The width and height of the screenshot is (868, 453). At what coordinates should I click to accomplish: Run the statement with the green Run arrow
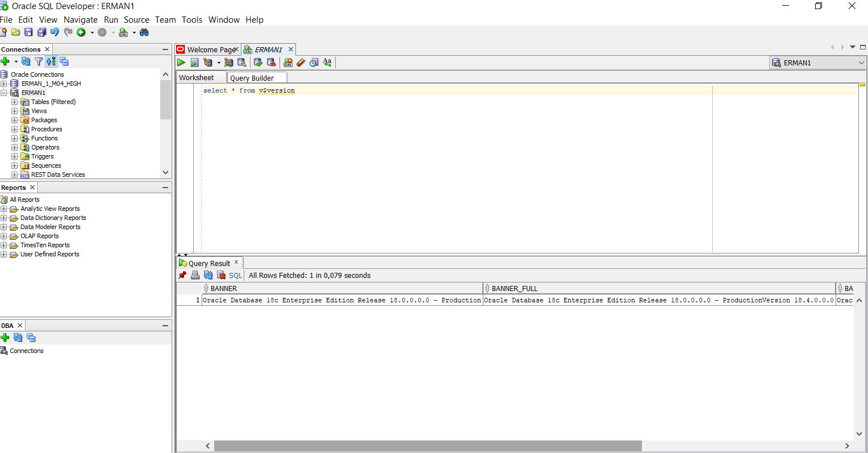tap(181, 63)
